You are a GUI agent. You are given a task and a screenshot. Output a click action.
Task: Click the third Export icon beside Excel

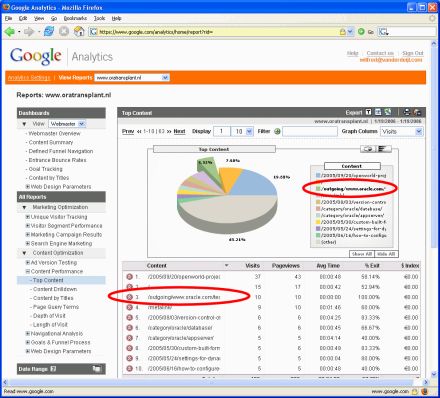(x=388, y=112)
